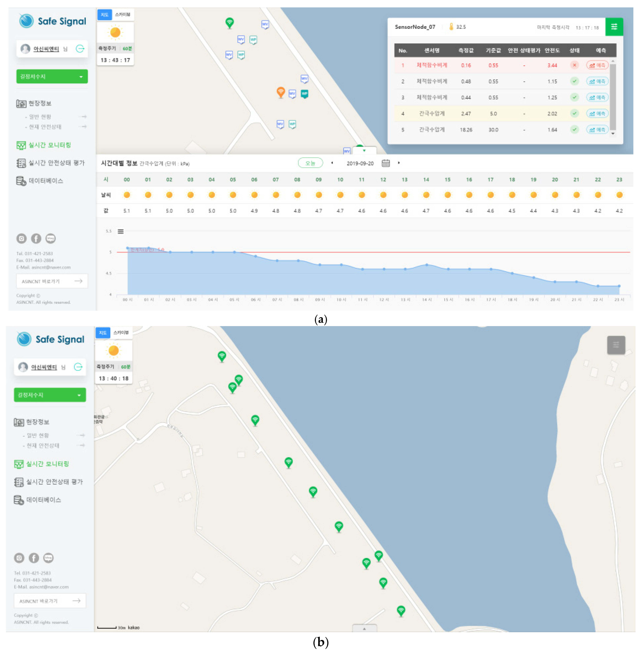
Task: Click the teal filled WP marker on the map
Action: click(305, 94)
